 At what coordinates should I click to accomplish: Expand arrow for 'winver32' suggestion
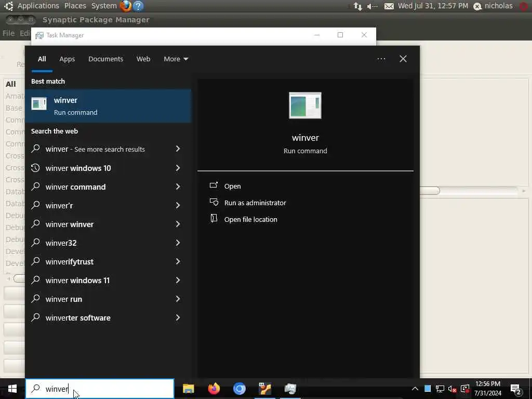[178, 243]
